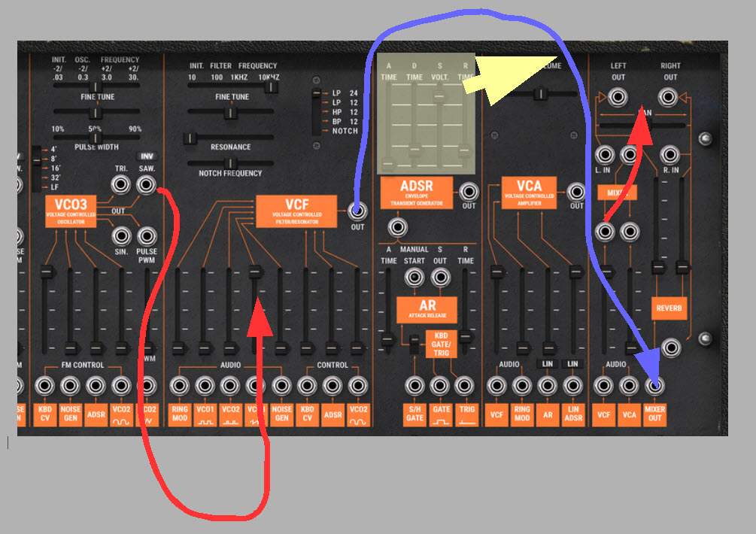
Task: Click the NOTCH FREQUENCY slider
Action: tap(230, 163)
